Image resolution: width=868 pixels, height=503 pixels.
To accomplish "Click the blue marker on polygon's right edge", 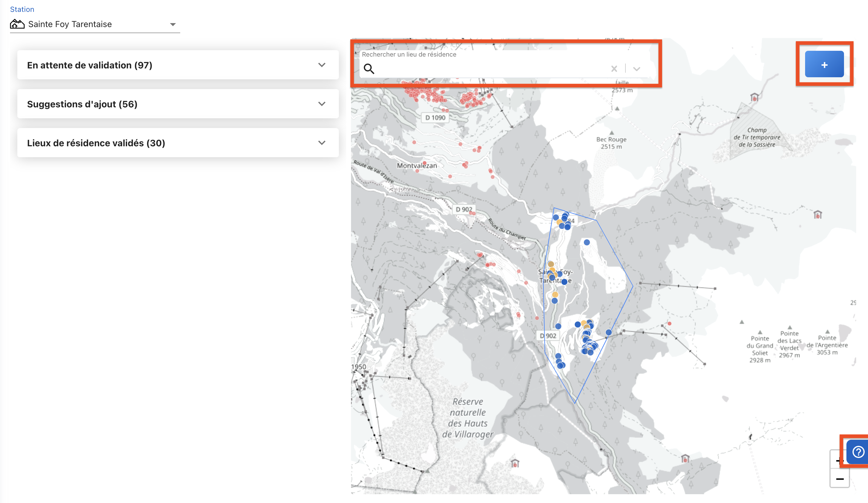I will point(609,332).
